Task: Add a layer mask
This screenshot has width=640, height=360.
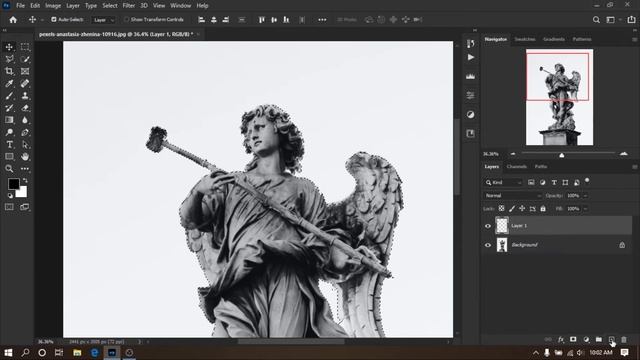Action: 573,340
